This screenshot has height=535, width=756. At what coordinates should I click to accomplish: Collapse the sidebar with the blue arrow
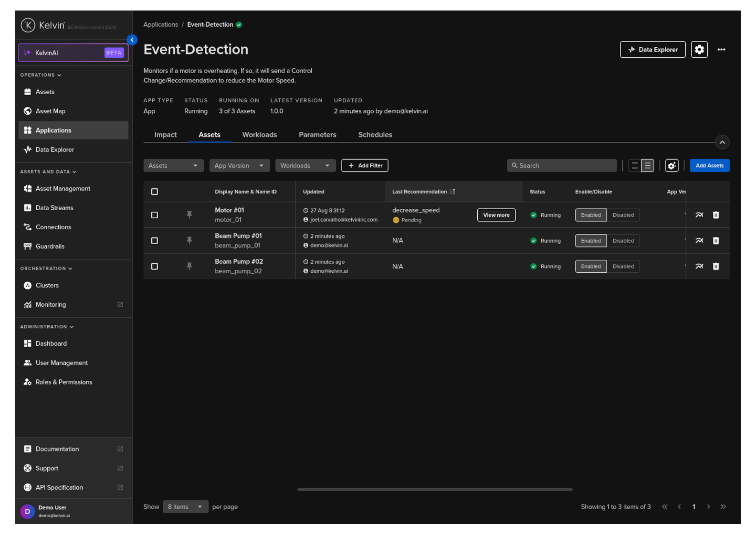132,40
